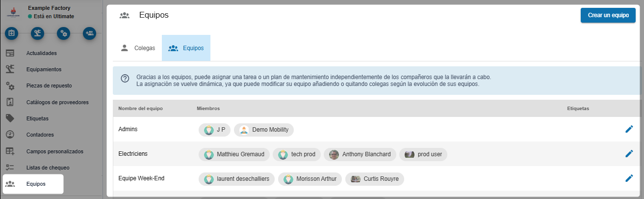This screenshot has height=199, width=644.
Task: Click the Anthony Blanchard member chip
Action: tap(361, 154)
